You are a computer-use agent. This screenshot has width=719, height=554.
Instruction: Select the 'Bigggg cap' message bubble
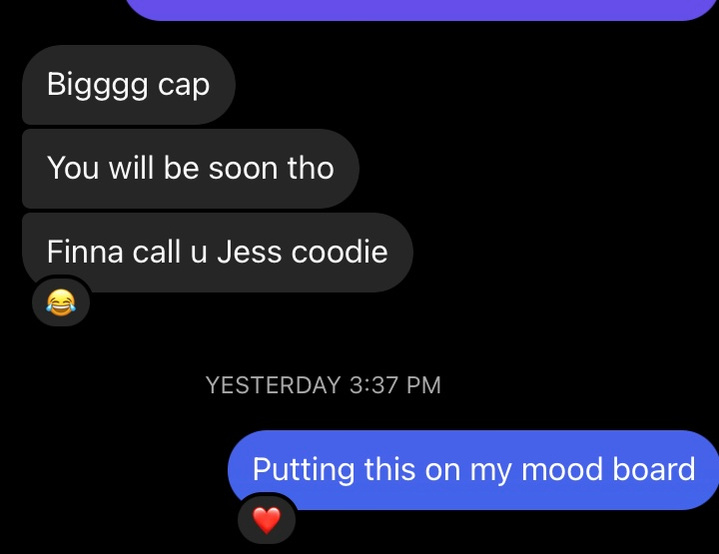click(x=128, y=85)
